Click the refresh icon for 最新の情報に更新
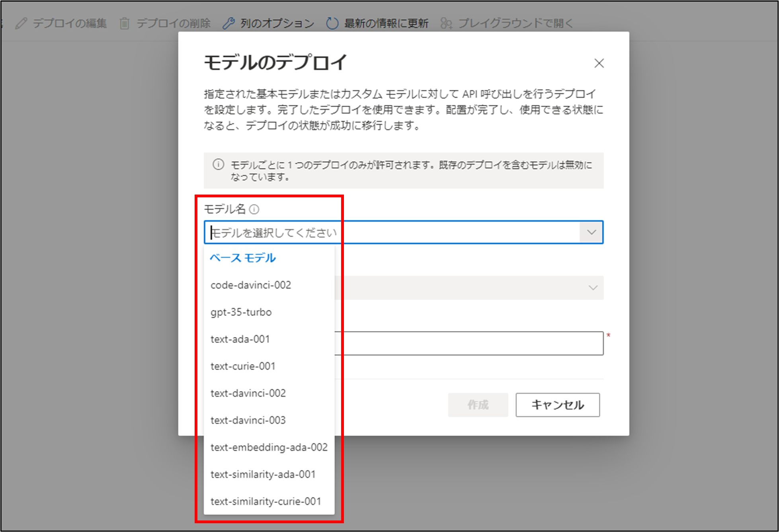The height and width of the screenshot is (532, 779). point(332,23)
